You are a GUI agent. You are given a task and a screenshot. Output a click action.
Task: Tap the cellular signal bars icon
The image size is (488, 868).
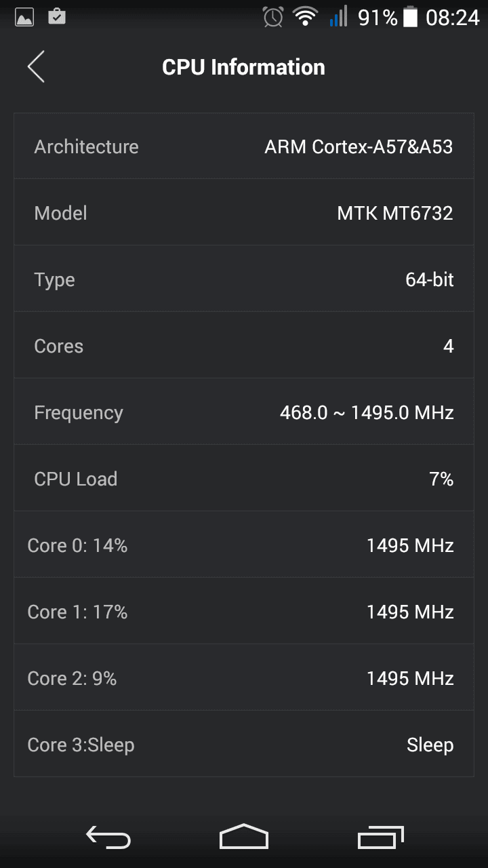[338, 17]
